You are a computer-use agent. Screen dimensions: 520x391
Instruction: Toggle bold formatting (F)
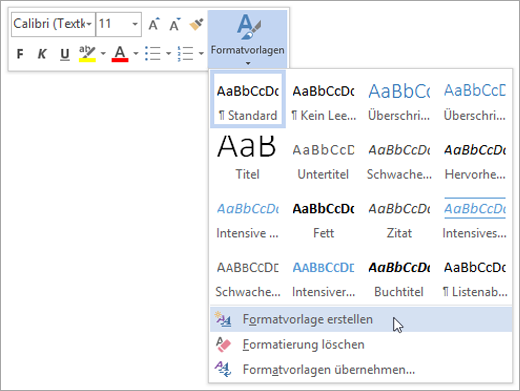20,54
